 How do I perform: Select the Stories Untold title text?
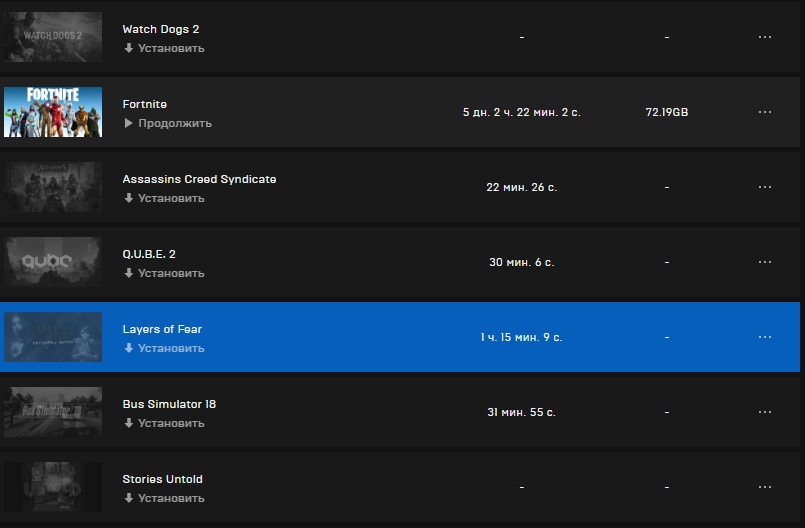coord(162,479)
